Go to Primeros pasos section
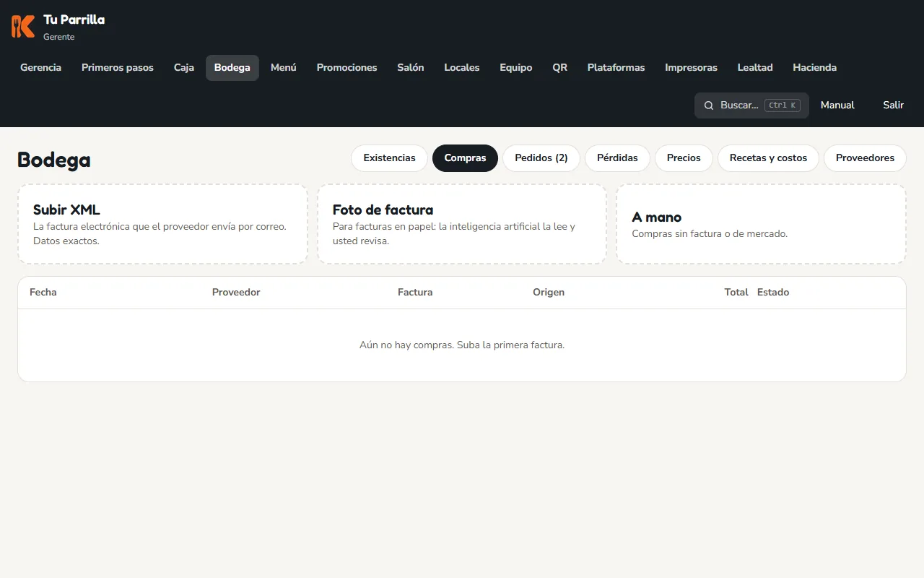The image size is (924, 578). pos(118,68)
